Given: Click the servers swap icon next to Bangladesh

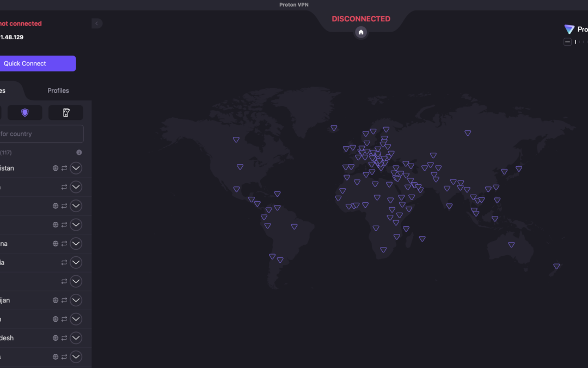Looking at the screenshot, I should (x=64, y=337).
